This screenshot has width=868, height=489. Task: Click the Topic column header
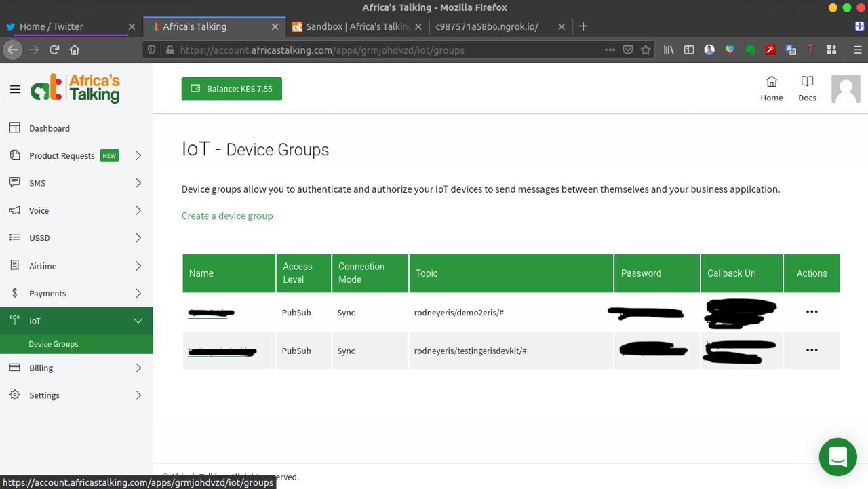pyautogui.click(x=511, y=273)
